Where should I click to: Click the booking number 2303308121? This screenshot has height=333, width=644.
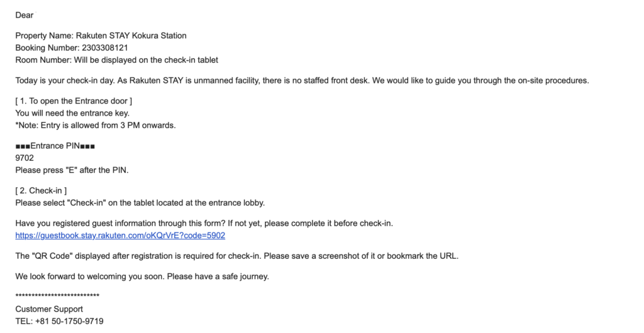click(x=105, y=48)
